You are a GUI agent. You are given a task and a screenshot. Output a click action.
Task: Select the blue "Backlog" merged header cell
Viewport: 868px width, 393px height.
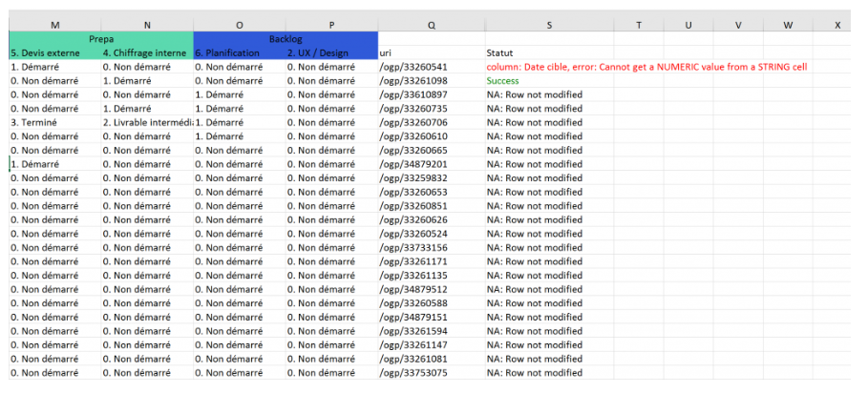coord(286,39)
